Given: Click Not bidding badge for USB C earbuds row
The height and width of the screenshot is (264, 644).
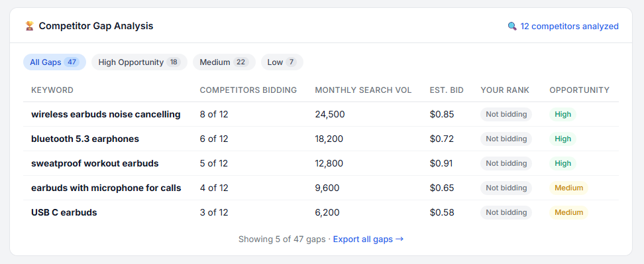Looking at the screenshot, I should 506,213.
